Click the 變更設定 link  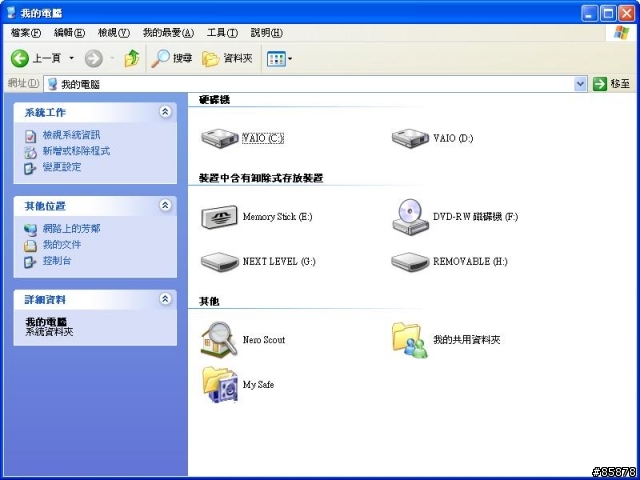coord(62,167)
